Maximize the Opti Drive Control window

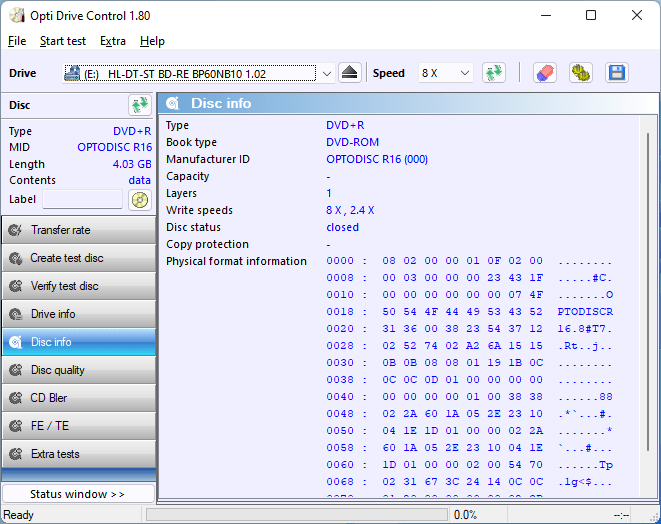[591, 16]
